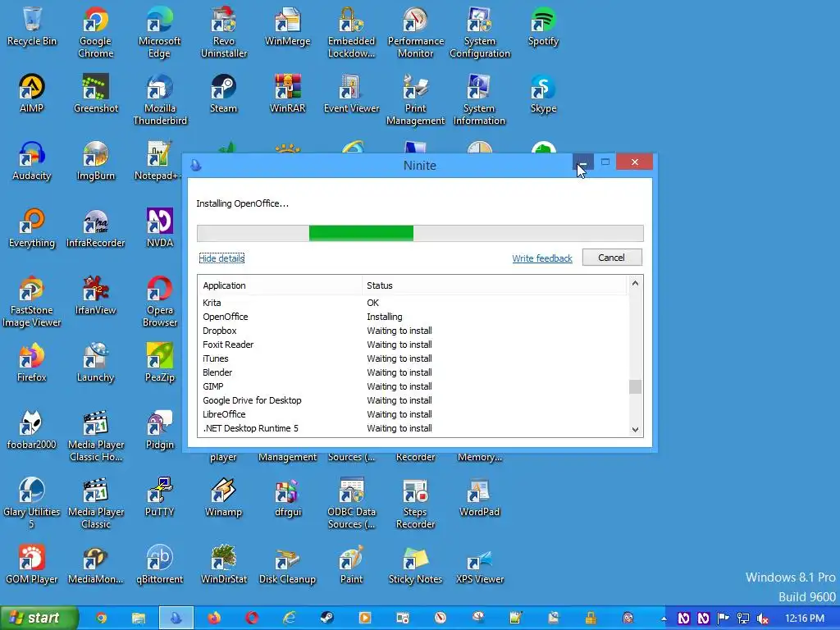Select the Google Drive for Desktop row
840x630 pixels.
point(413,400)
